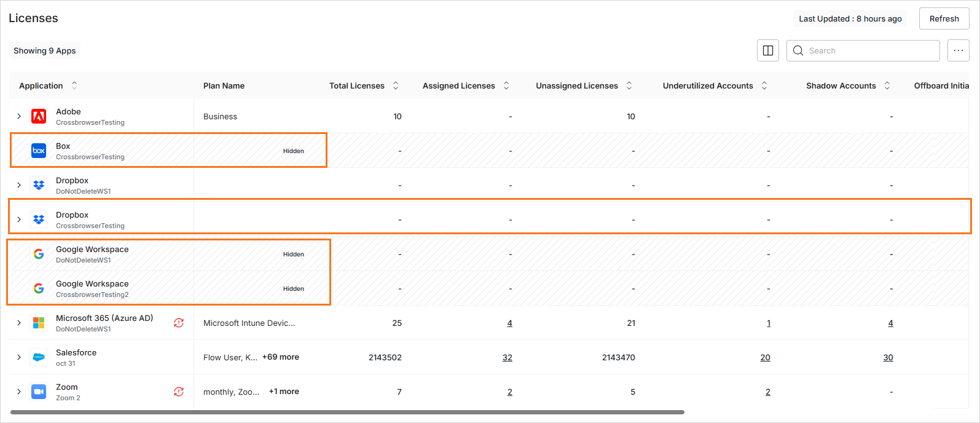Show the +69 more Salesforce plans

pyautogui.click(x=281, y=357)
